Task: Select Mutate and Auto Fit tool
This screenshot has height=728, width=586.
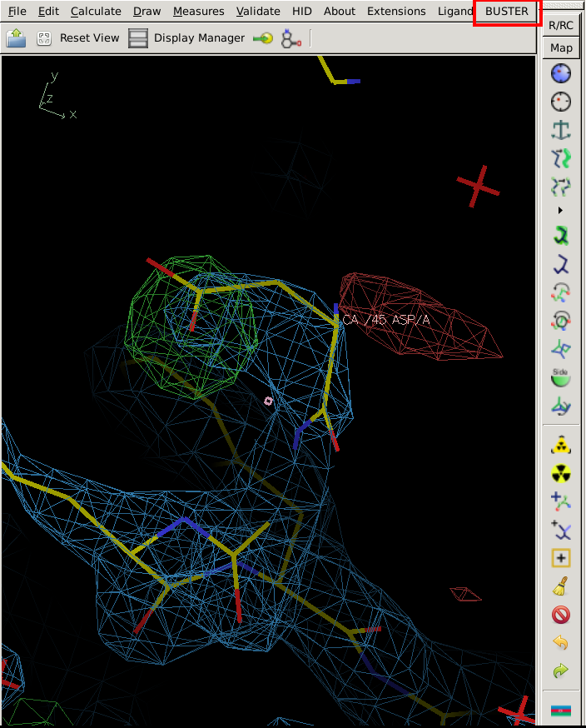Action: [561, 446]
